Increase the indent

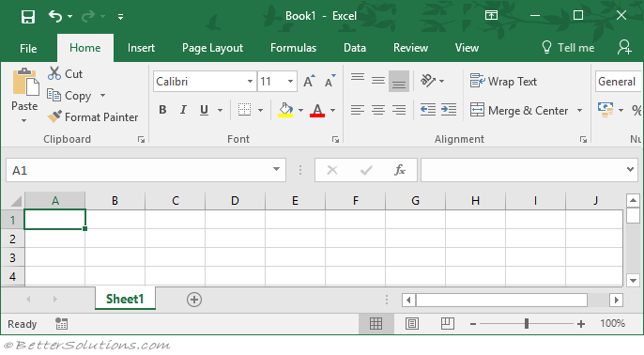pyautogui.click(x=449, y=110)
